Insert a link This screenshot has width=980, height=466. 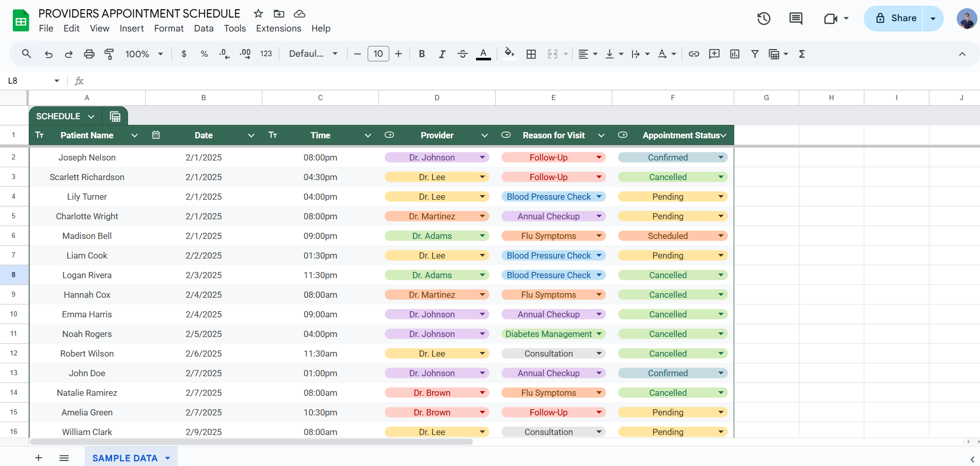pyautogui.click(x=694, y=54)
